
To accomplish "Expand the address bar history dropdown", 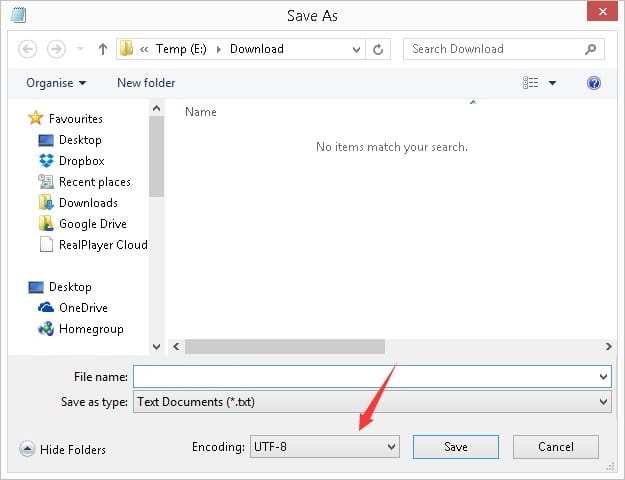I will tap(356, 49).
